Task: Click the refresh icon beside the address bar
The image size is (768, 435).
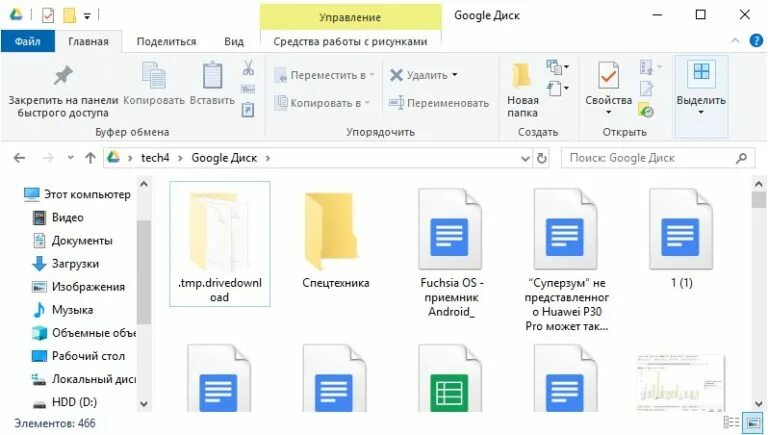Action: coord(541,158)
